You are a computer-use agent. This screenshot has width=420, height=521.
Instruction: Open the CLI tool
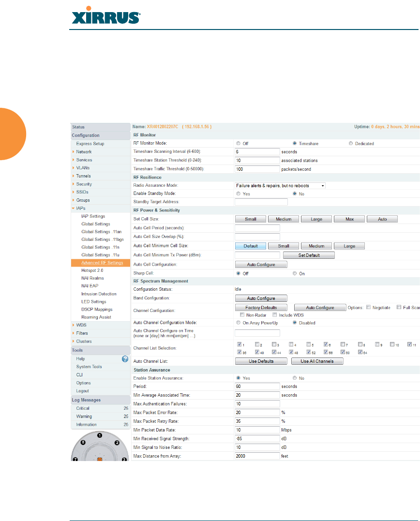(79, 375)
